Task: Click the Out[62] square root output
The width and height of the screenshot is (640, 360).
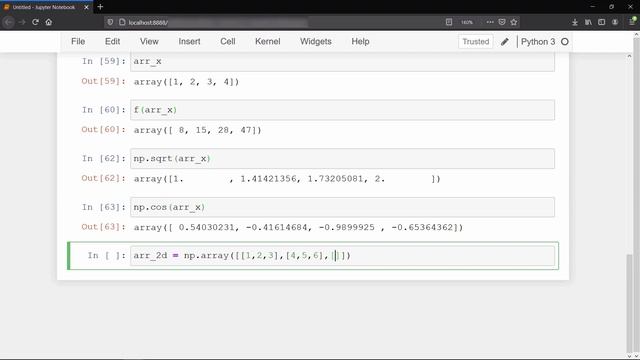Action: coord(287,179)
